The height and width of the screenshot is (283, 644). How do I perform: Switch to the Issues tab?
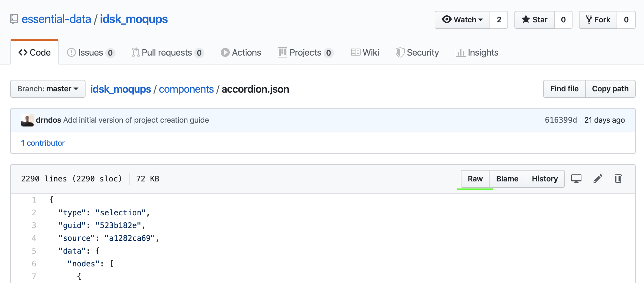coord(91,52)
